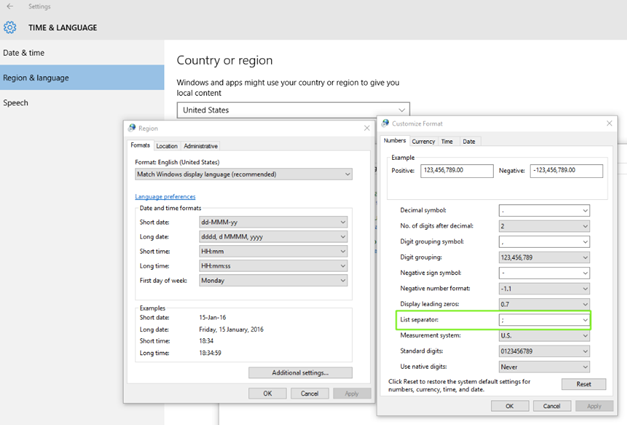Screen dimensions: 627x425
Task: Click the Language preferences link
Action: point(165,196)
